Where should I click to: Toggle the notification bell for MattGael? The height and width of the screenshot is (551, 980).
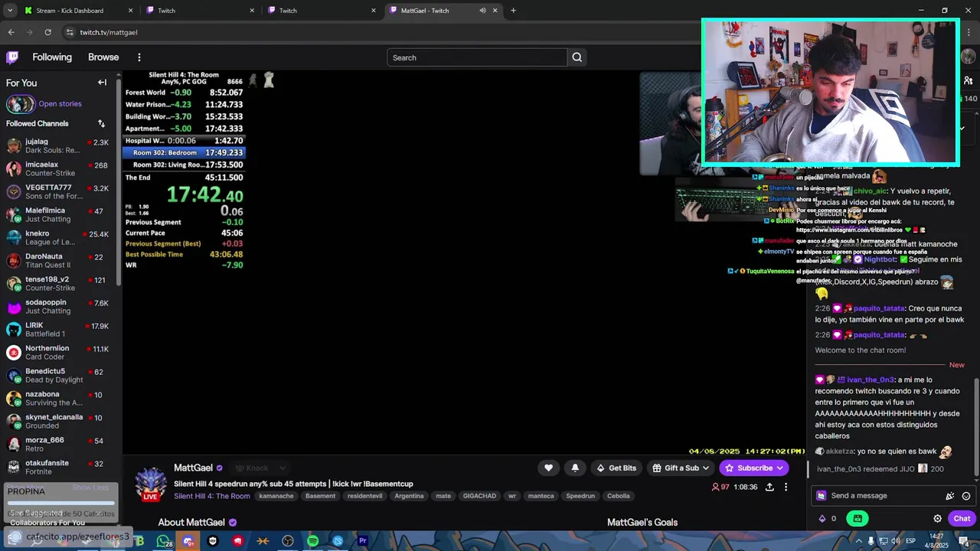tap(575, 468)
